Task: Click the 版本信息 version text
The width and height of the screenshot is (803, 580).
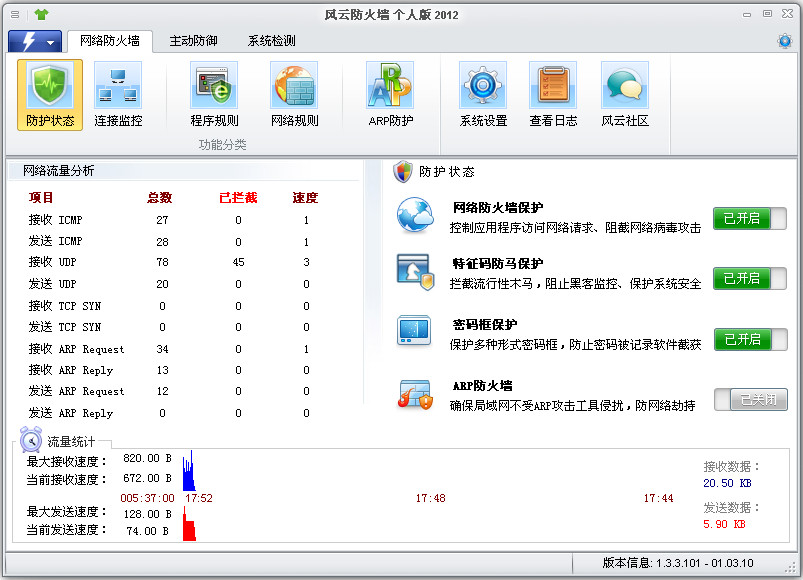Action: (678, 563)
